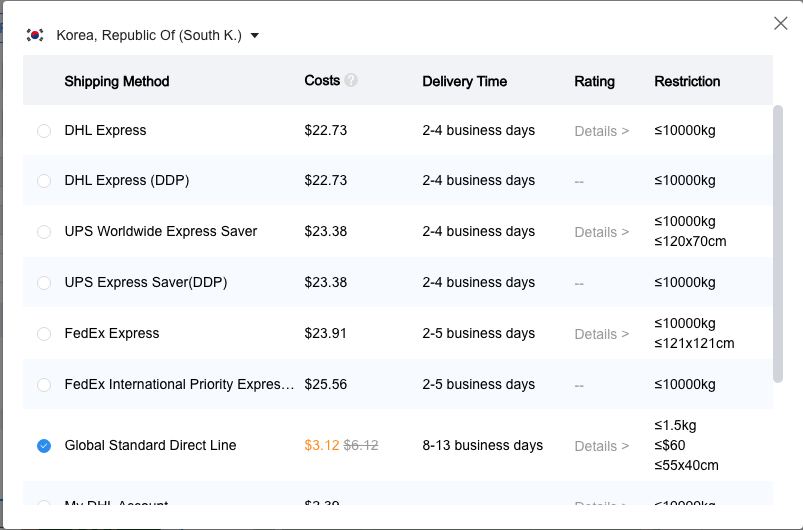Click the Costs help question mark icon
The height and width of the screenshot is (530, 803).
[x=351, y=80]
